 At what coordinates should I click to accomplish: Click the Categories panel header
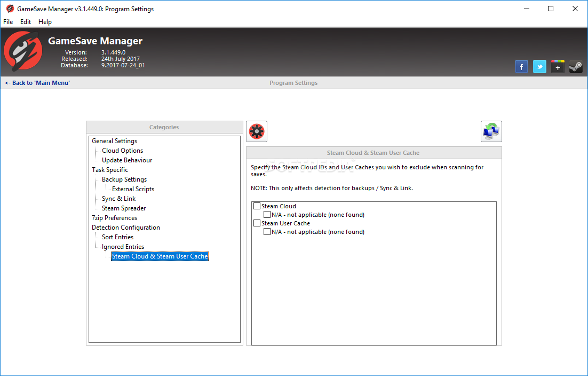(x=164, y=127)
